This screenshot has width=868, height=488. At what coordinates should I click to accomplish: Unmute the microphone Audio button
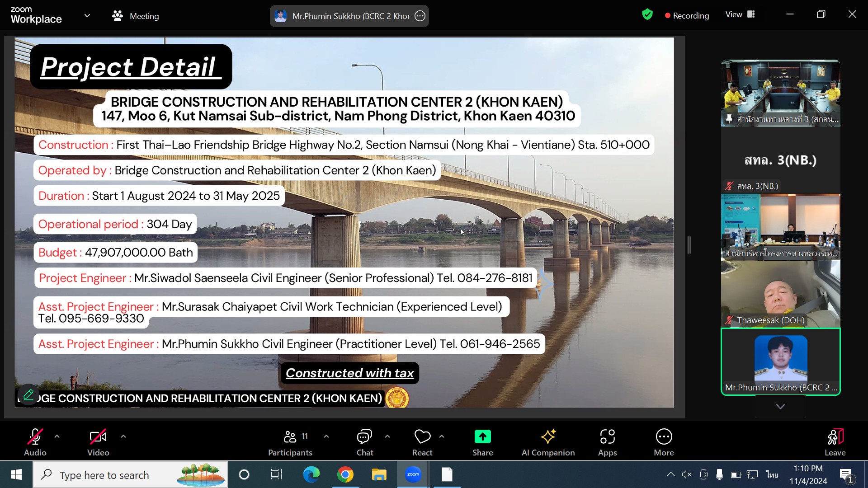pyautogui.click(x=35, y=442)
